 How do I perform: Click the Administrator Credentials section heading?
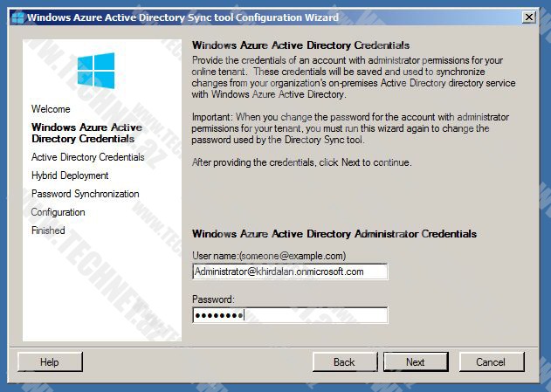[x=334, y=234]
